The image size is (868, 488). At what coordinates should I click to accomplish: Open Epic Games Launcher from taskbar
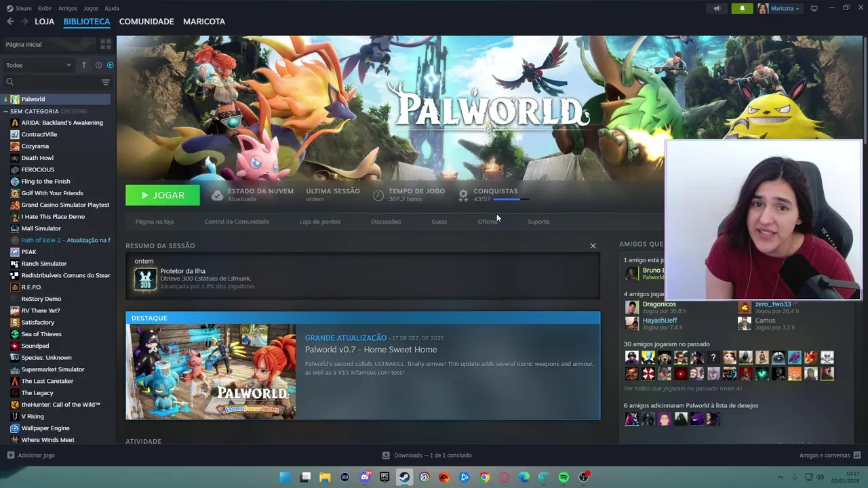(384, 477)
